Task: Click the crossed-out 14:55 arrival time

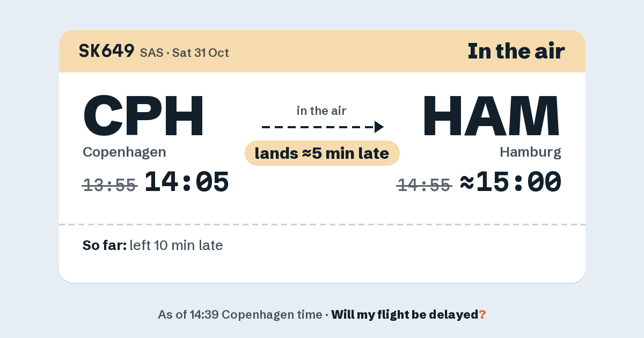Action: pyautogui.click(x=424, y=185)
